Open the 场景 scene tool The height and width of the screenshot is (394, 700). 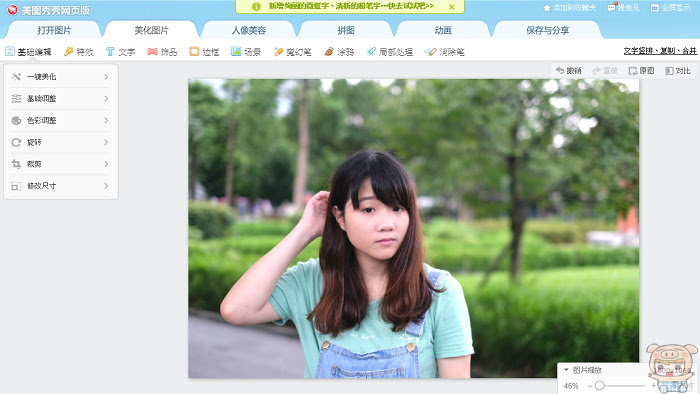[246, 52]
